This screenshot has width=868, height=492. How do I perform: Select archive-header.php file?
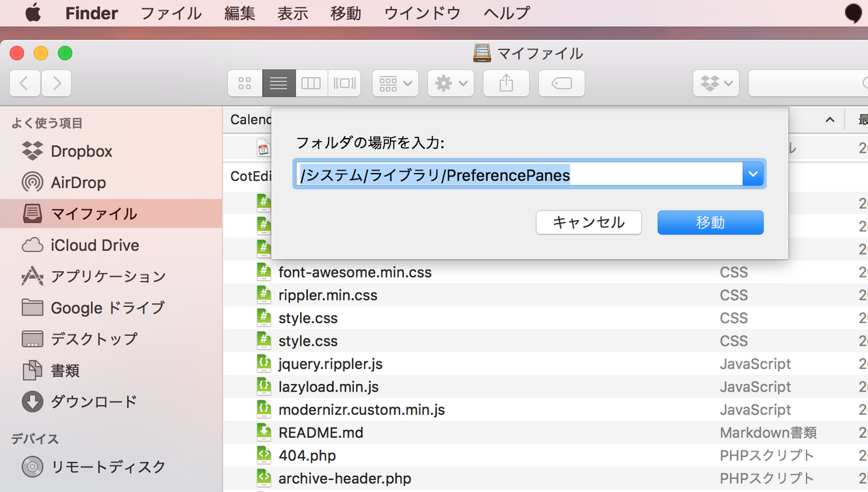coord(345,478)
